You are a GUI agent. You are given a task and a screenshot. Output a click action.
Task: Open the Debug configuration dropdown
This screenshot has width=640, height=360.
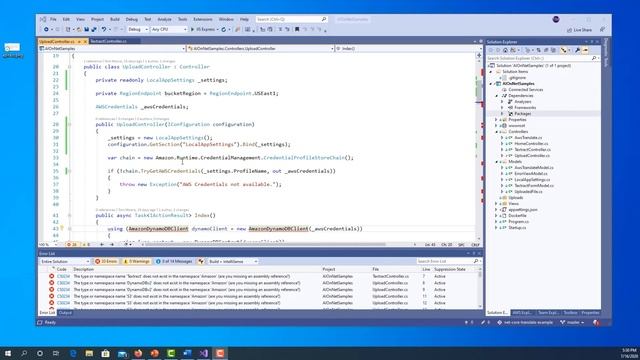(x=137, y=29)
